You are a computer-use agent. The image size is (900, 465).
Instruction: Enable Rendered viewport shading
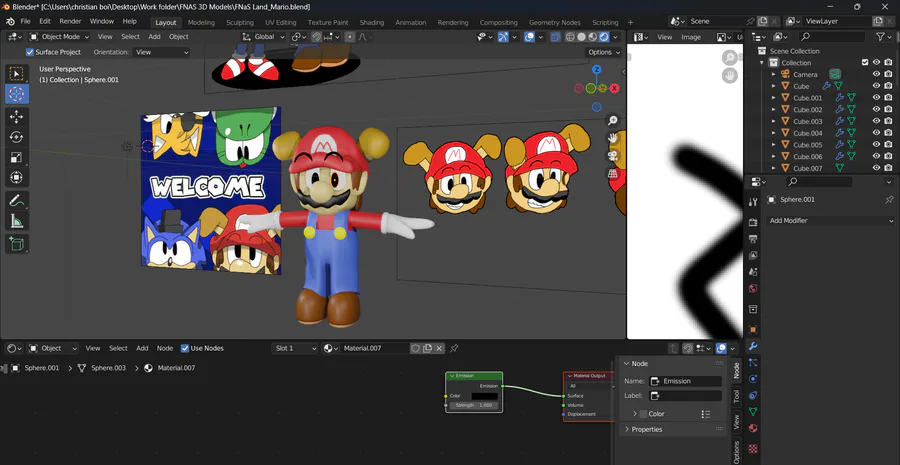pos(604,37)
